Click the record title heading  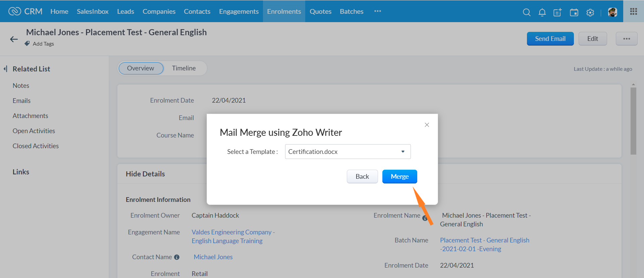116,32
